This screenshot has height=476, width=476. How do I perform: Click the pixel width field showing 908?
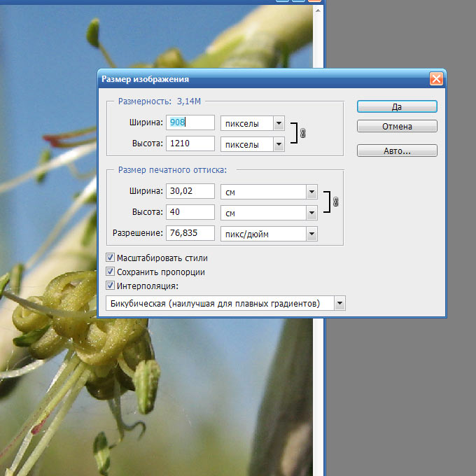coord(190,123)
